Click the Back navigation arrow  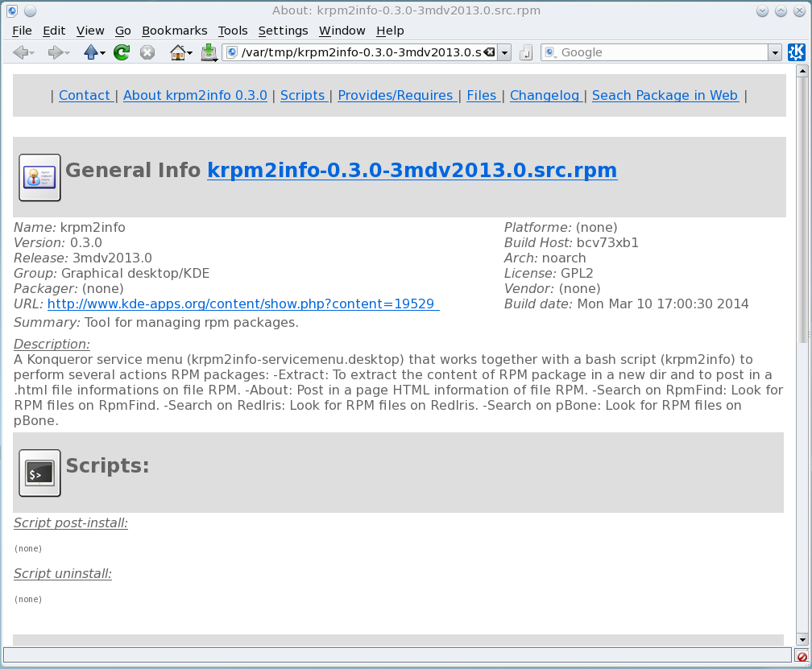[x=20, y=52]
